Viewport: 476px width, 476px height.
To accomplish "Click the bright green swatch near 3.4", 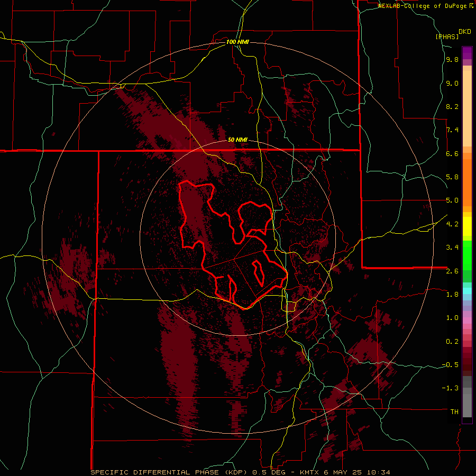I will tap(467, 257).
